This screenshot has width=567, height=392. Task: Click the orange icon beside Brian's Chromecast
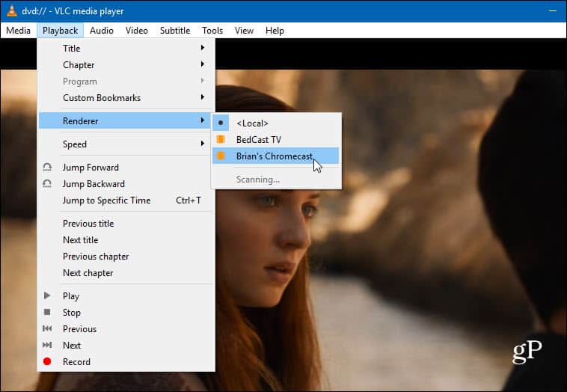pyautogui.click(x=221, y=156)
